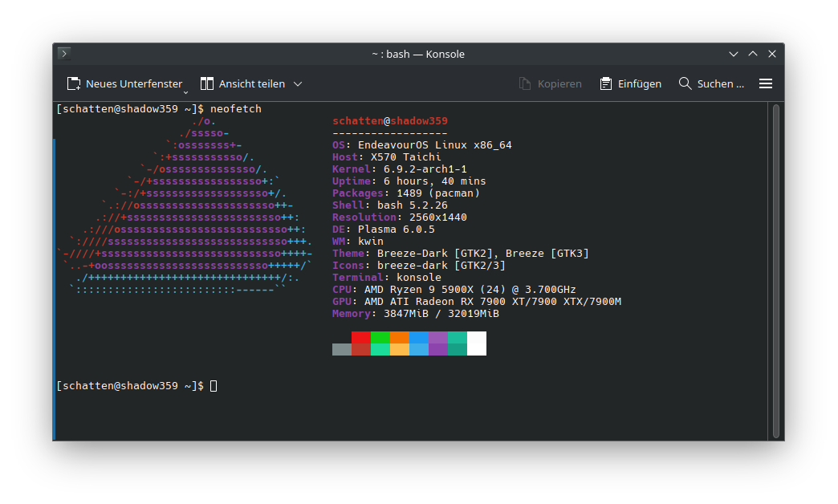Open the hamburger menu

pos(766,83)
